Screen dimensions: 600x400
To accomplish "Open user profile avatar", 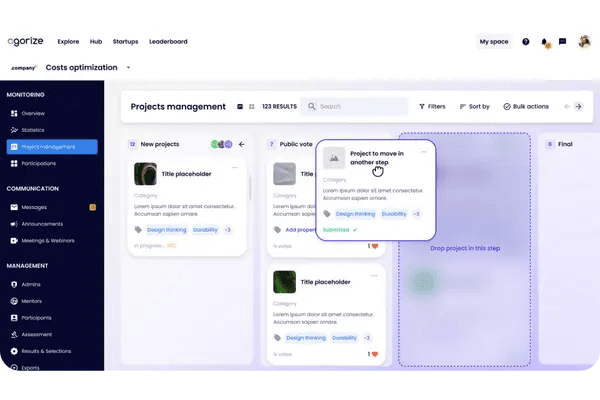I will 584,41.
